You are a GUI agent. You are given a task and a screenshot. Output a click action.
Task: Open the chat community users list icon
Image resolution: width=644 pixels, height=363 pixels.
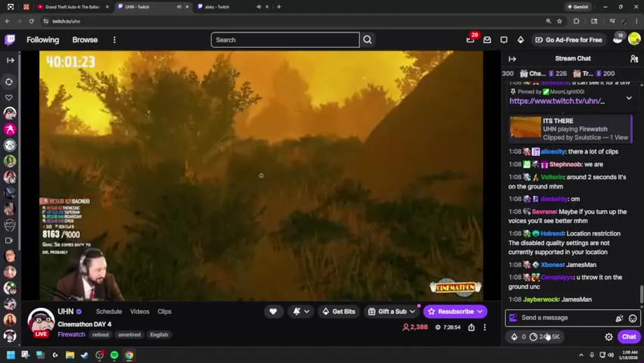[634, 59]
